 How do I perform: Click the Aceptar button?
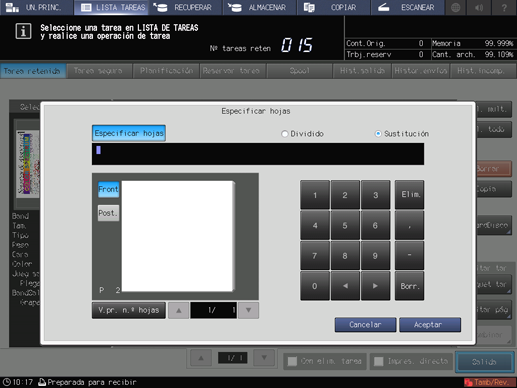pyautogui.click(x=430, y=325)
